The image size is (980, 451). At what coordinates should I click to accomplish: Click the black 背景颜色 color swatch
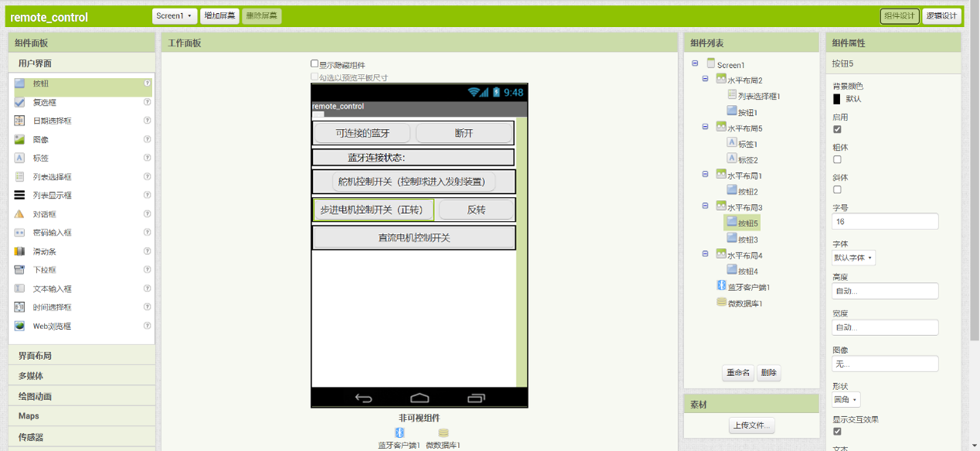tap(836, 99)
